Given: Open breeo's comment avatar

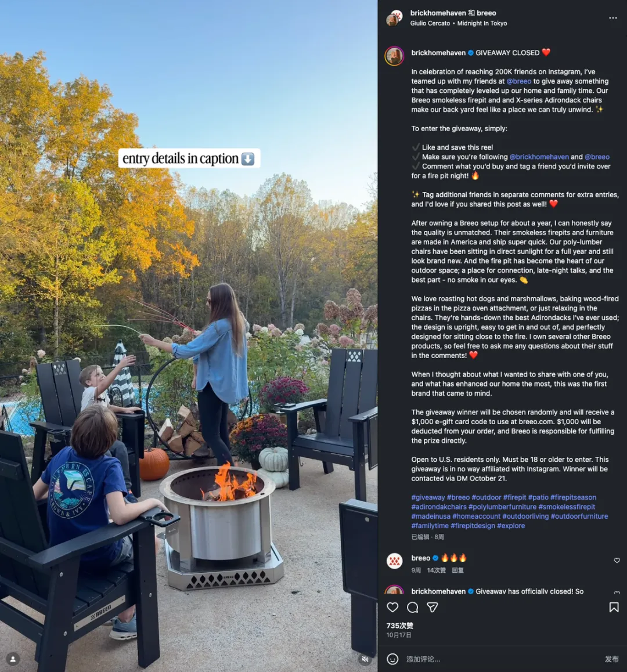Looking at the screenshot, I should click(x=395, y=561).
